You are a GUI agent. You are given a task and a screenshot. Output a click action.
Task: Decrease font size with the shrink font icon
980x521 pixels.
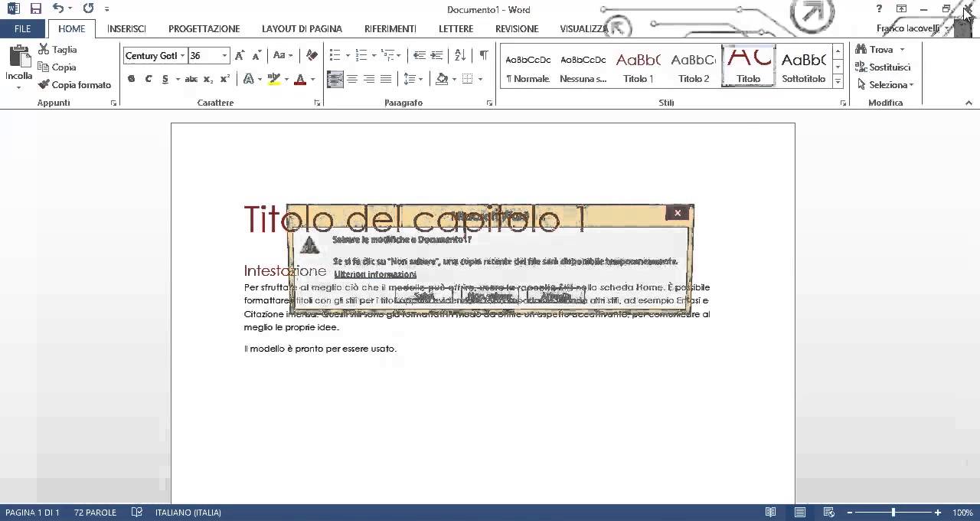[x=256, y=55]
